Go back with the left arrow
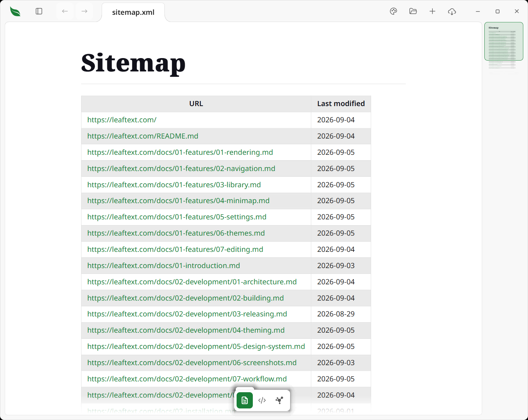Viewport: 528px width, 420px height. [65, 11]
